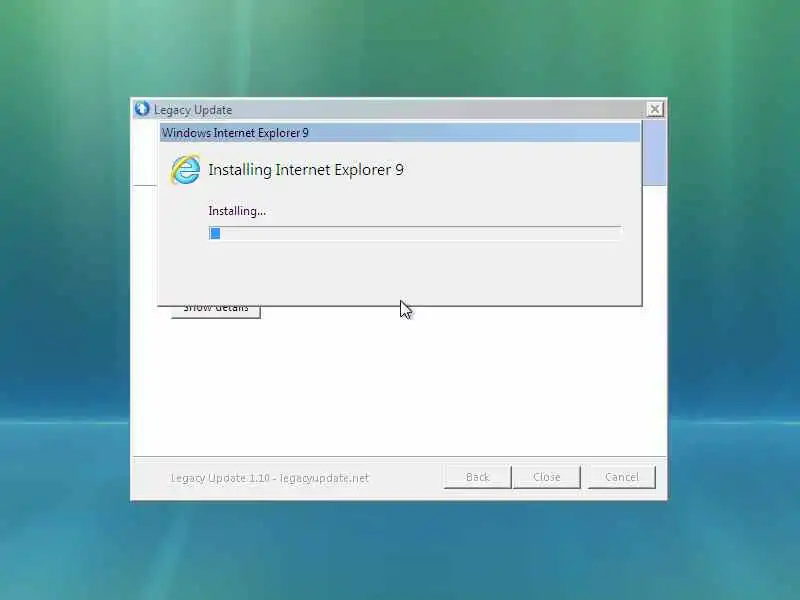Cancel the Legacy Update installation
Screen dimensions: 800x600
pyautogui.click(x=621, y=477)
